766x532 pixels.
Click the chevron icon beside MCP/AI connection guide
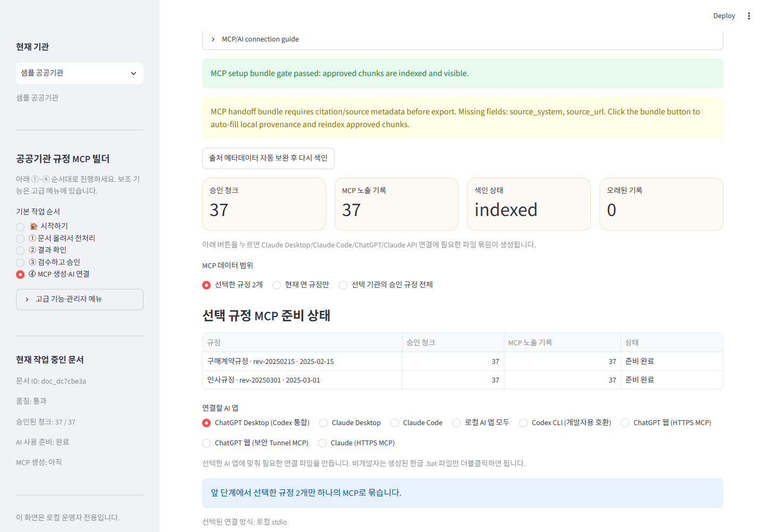click(213, 39)
